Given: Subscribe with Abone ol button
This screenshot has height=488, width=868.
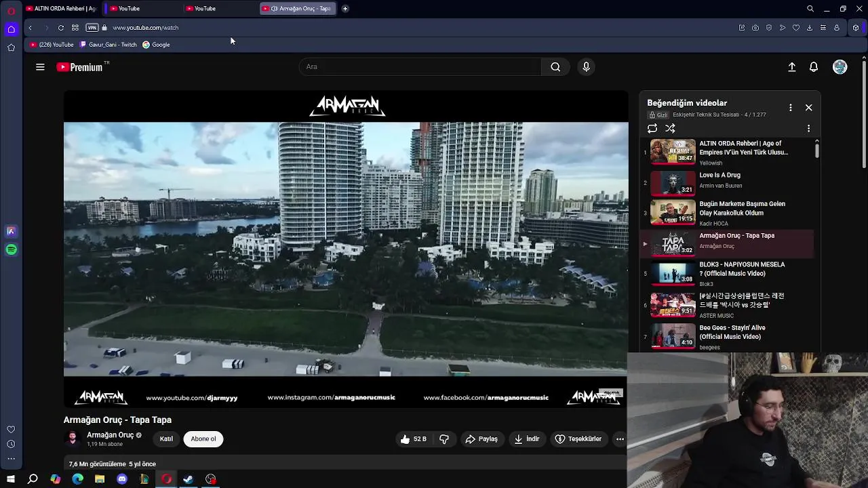Looking at the screenshot, I should 203,439.
